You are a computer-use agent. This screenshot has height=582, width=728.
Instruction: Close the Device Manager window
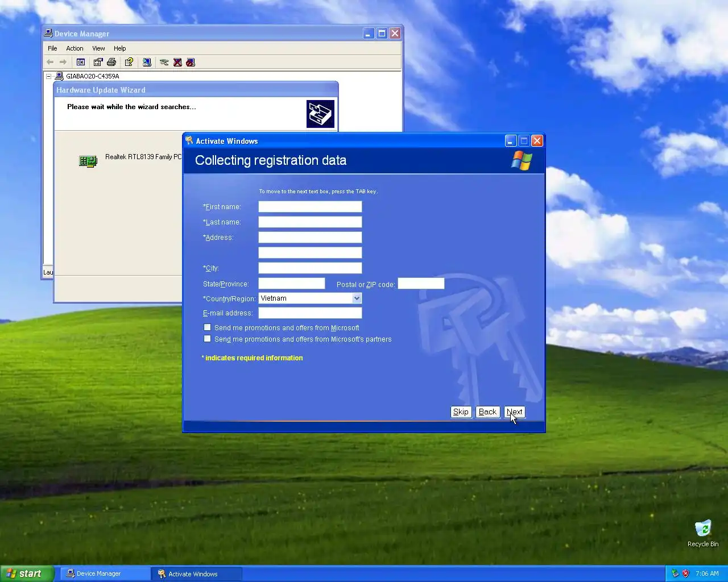(x=395, y=34)
